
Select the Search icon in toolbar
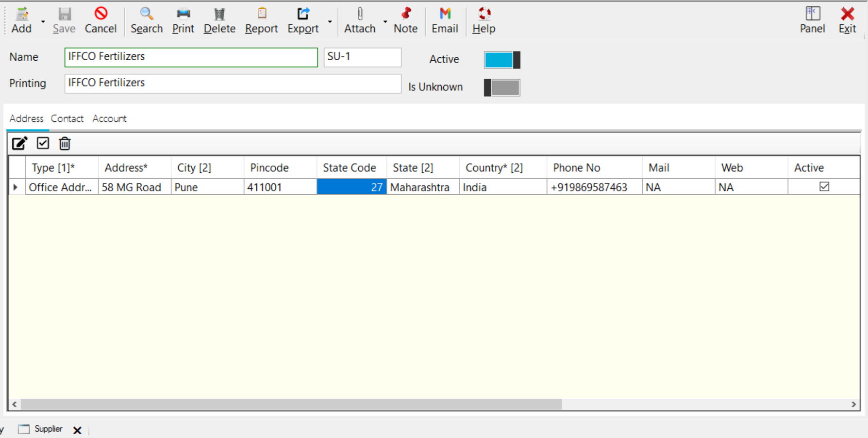click(x=146, y=19)
